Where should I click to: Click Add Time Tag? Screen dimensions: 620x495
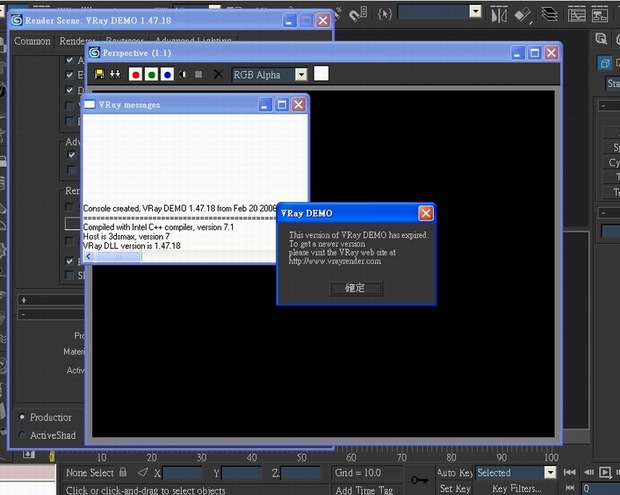coord(364,490)
